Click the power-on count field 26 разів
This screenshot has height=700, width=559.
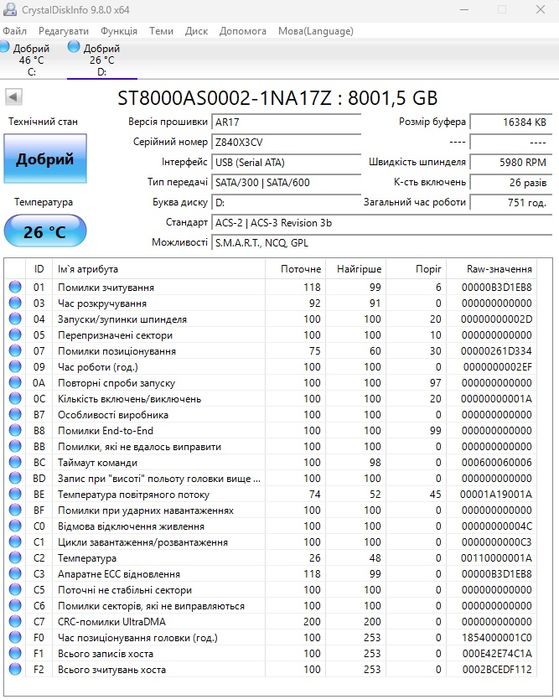tap(511, 182)
